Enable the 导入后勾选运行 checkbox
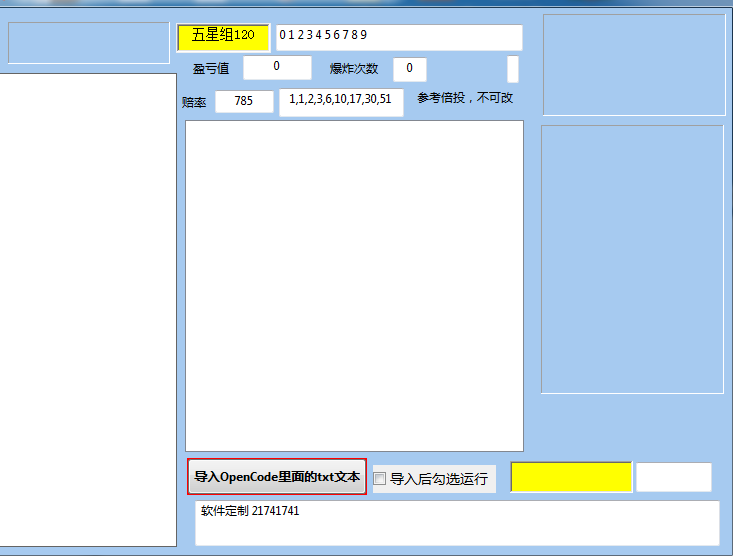This screenshot has width=733, height=556. (x=380, y=478)
